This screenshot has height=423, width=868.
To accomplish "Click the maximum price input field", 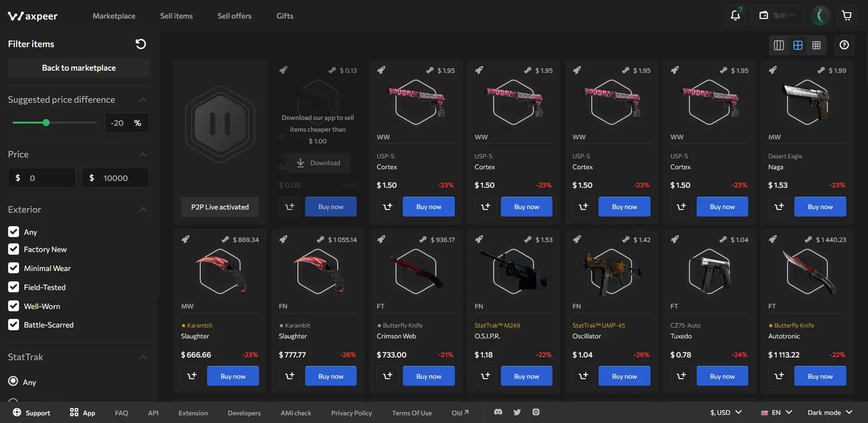I will (x=116, y=178).
